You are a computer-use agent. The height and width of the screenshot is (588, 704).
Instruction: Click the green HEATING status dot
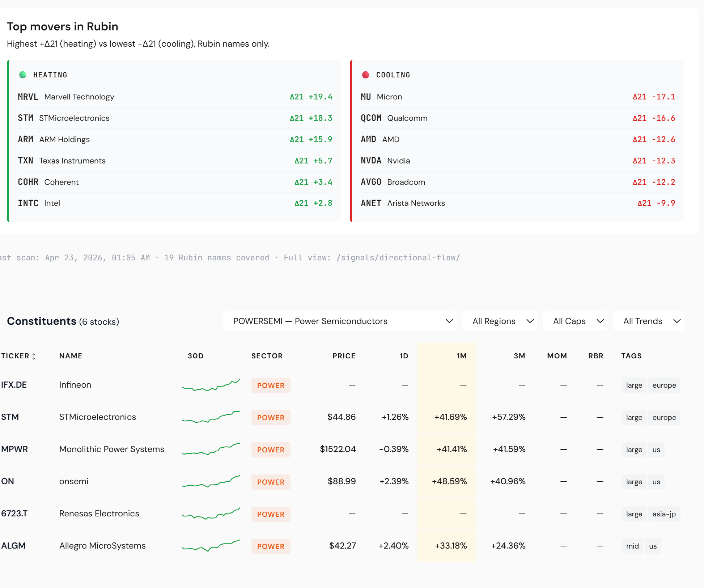pyautogui.click(x=23, y=75)
